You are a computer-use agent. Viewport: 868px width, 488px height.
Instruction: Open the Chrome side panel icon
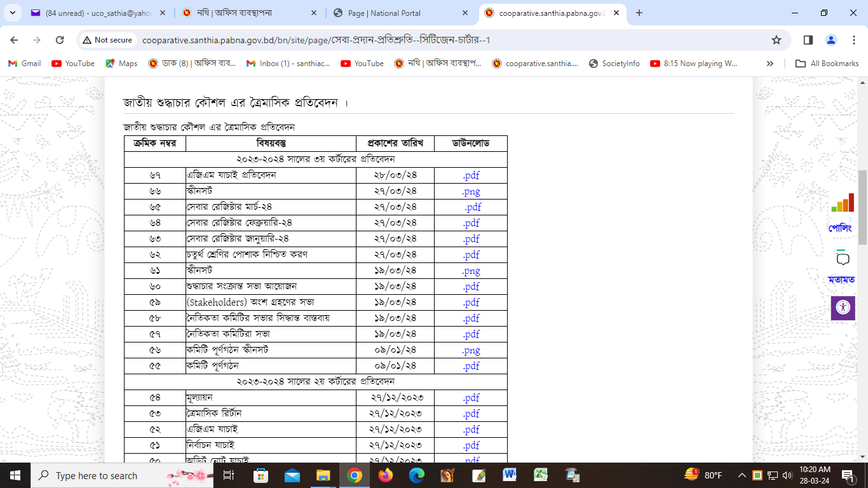[x=808, y=40]
